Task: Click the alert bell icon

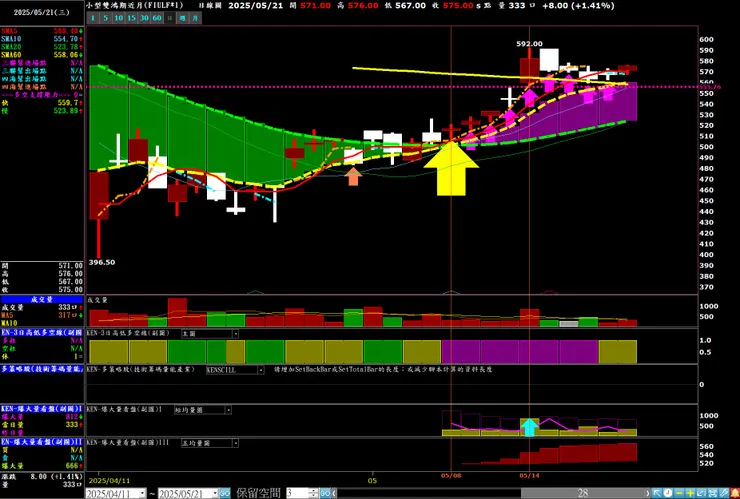Action: (x=735, y=493)
